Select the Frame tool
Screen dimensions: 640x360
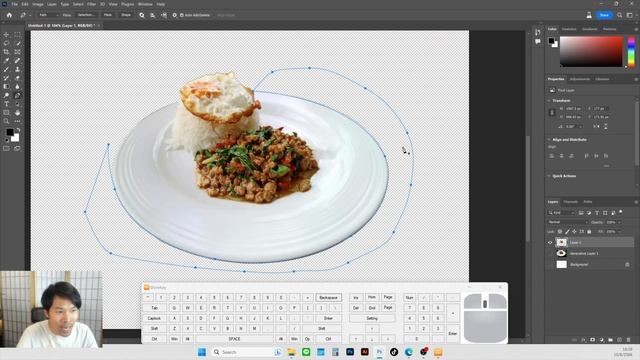pyautogui.click(x=18, y=52)
